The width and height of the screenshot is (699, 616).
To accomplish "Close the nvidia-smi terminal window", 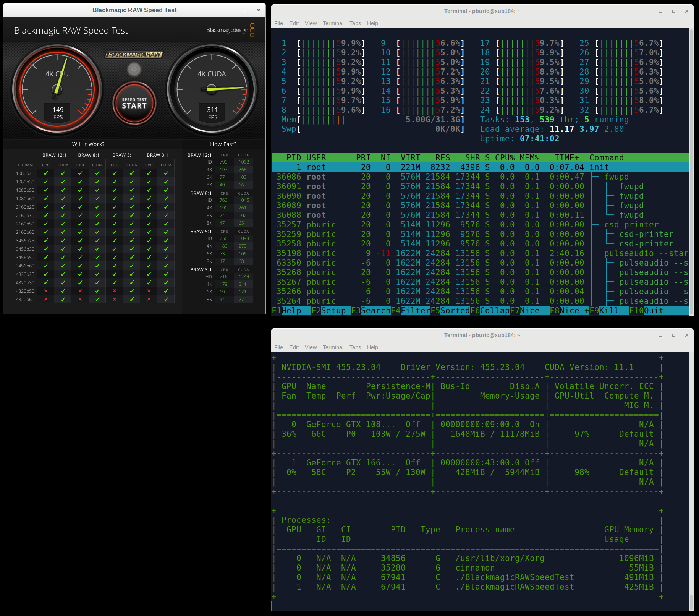I will coord(687,335).
